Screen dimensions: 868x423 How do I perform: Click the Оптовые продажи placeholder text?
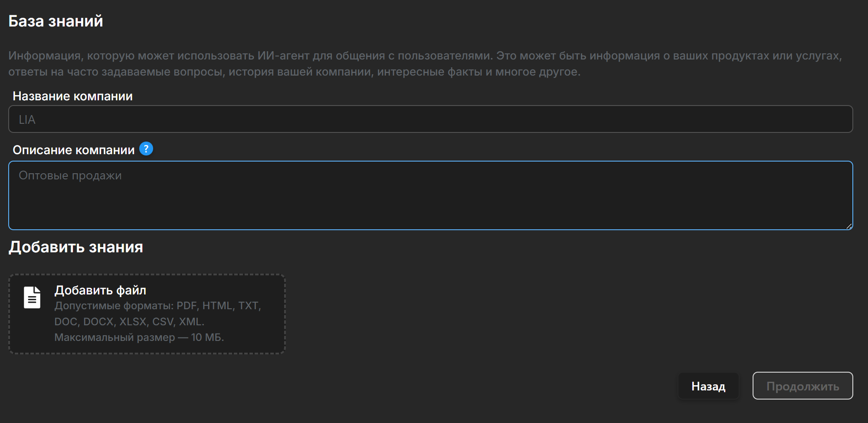[x=70, y=175]
